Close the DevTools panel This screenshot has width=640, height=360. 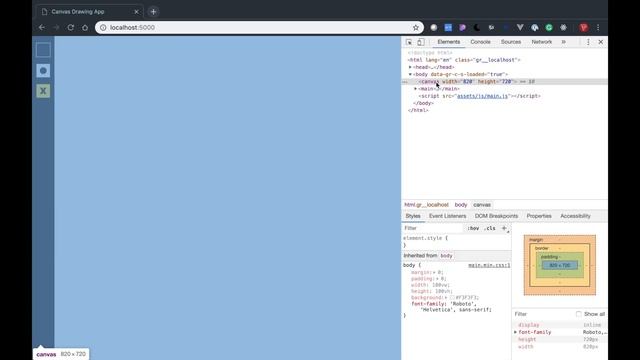[601, 42]
